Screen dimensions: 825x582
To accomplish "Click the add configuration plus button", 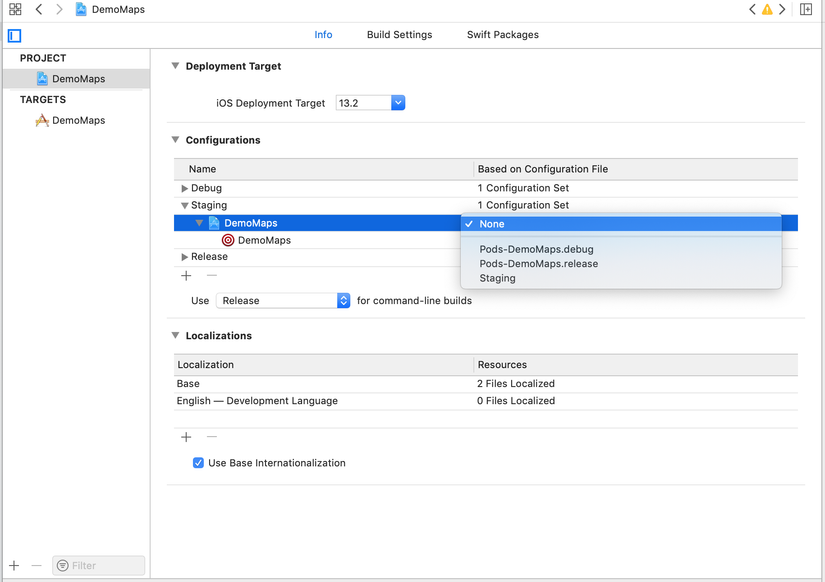I will pyautogui.click(x=186, y=275).
